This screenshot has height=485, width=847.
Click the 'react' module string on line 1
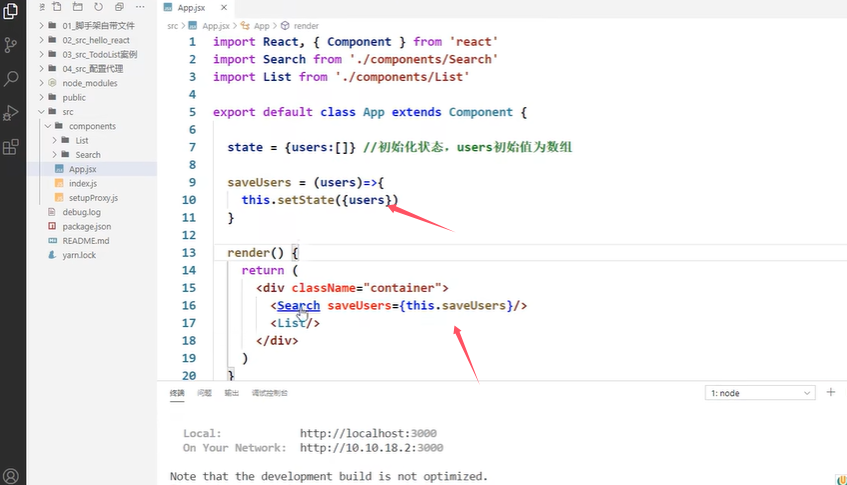(474, 42)
